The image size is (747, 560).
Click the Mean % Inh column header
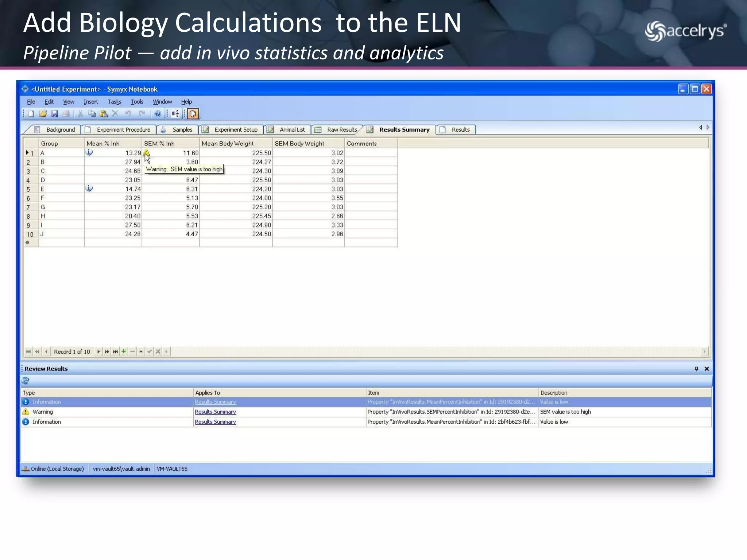pyautogui.click(x=113, y=143)
